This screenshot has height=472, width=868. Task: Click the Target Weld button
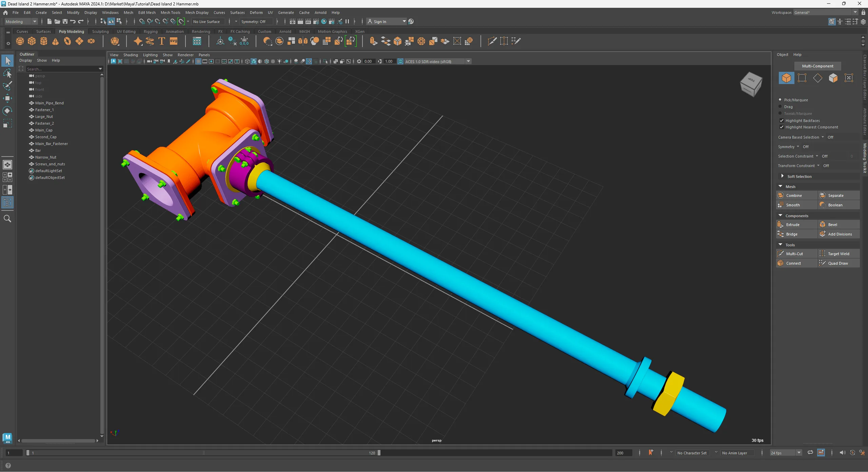pyautogui.click(x=839, y=254)
